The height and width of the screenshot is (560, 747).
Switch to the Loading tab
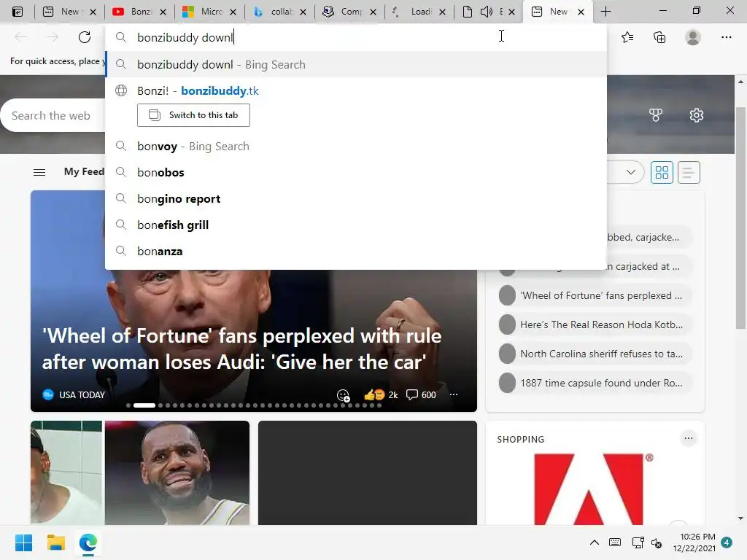tap(413, 12)
